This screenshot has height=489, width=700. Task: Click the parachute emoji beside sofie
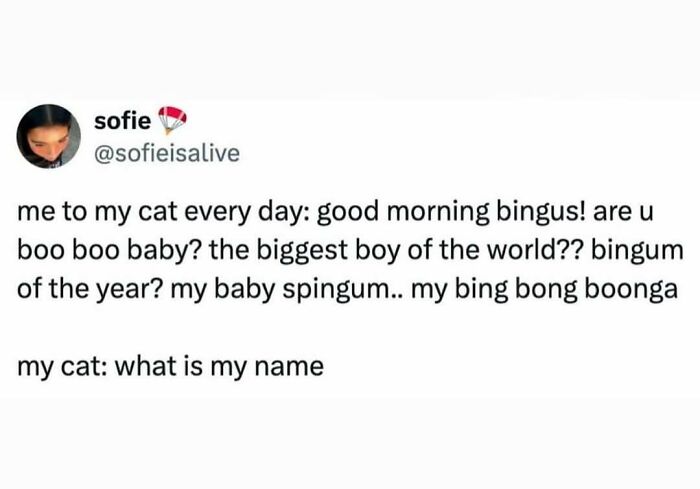(x=172, y=120)
